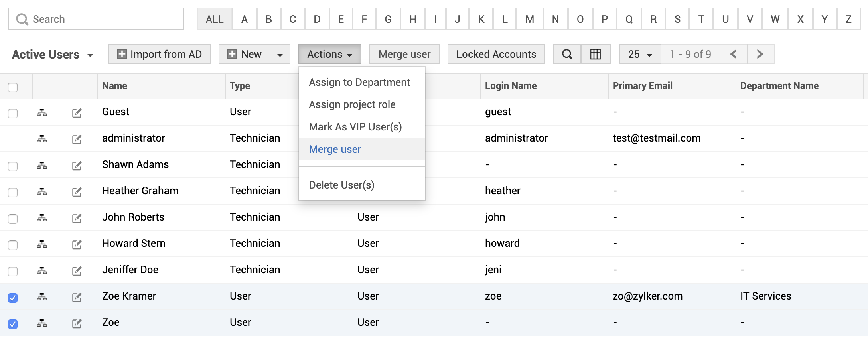
Task: Edit the administrator user with pencil icon
Action: 77,139
